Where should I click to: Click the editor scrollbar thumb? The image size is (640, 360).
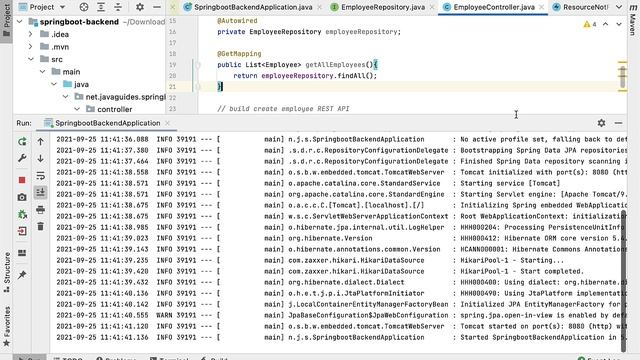coord(622,76)
